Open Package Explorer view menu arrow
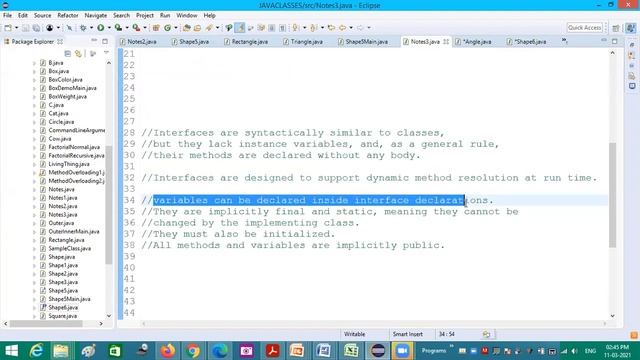 (106, 53)
